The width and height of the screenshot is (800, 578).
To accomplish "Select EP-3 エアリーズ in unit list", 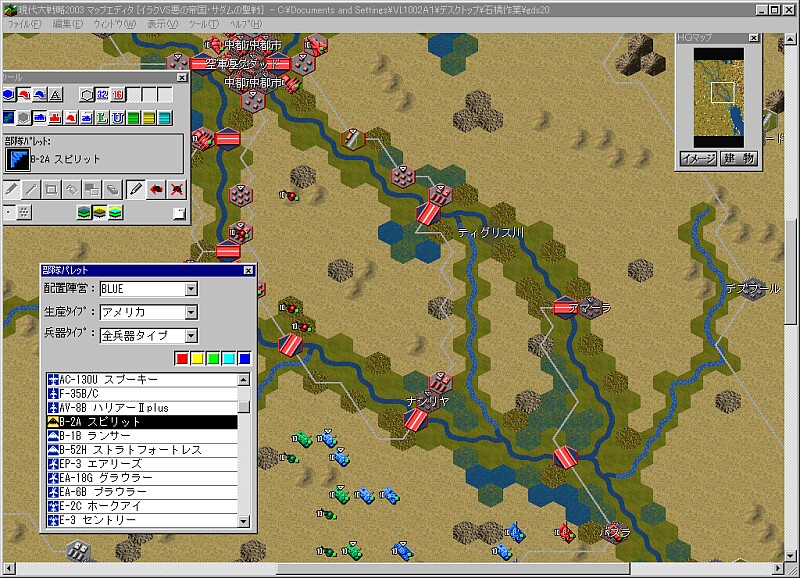I will 142,464.
